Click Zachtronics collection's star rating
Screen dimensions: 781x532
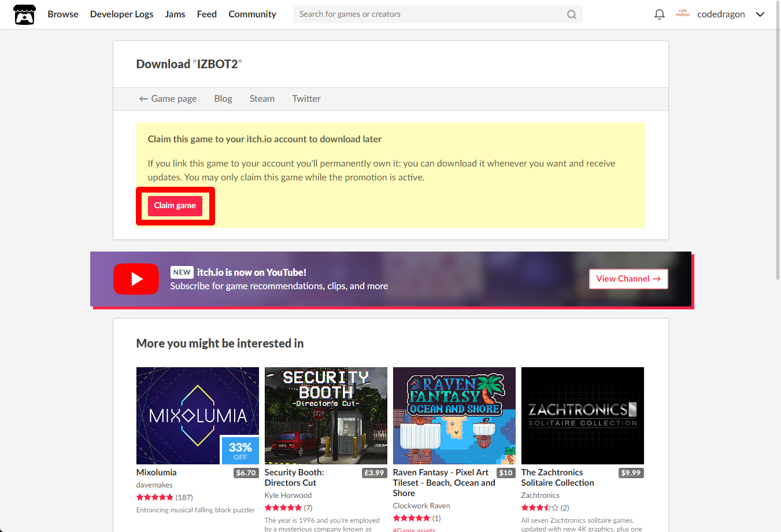(x=540, y=508)
